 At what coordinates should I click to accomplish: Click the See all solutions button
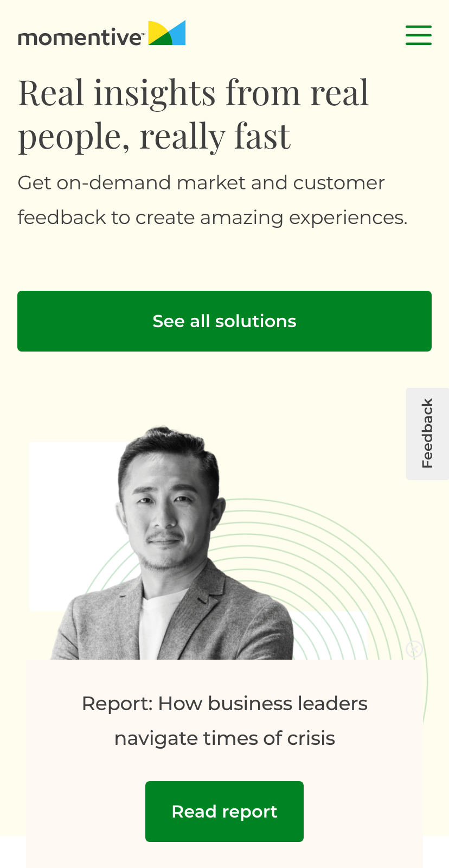tap(224, 321)
